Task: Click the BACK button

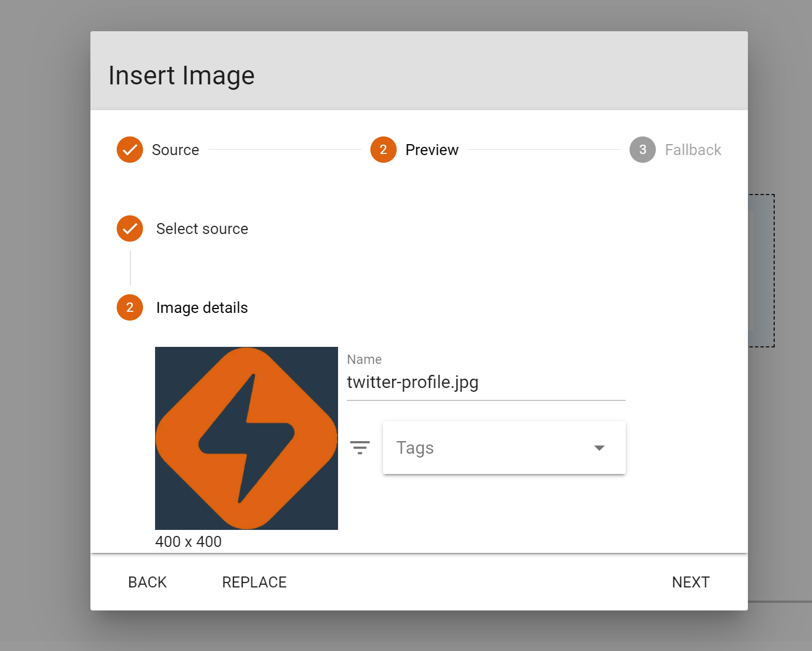Action: click(147, 582)
